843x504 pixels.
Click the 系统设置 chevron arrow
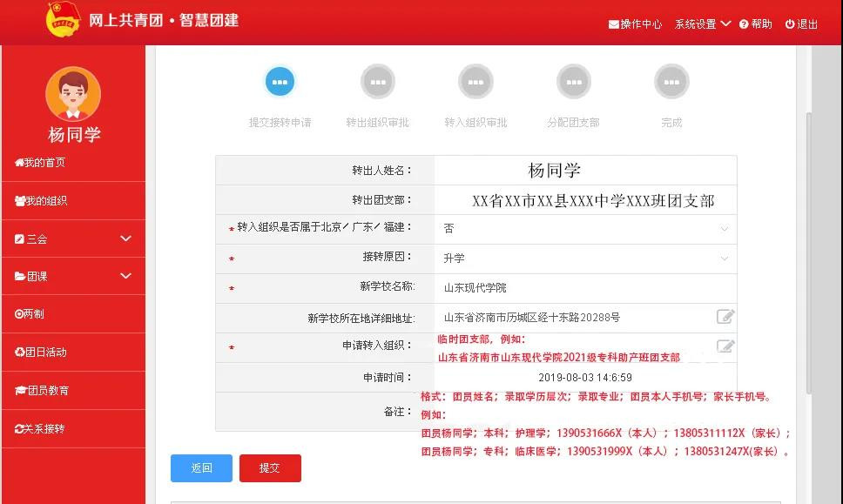725,24
